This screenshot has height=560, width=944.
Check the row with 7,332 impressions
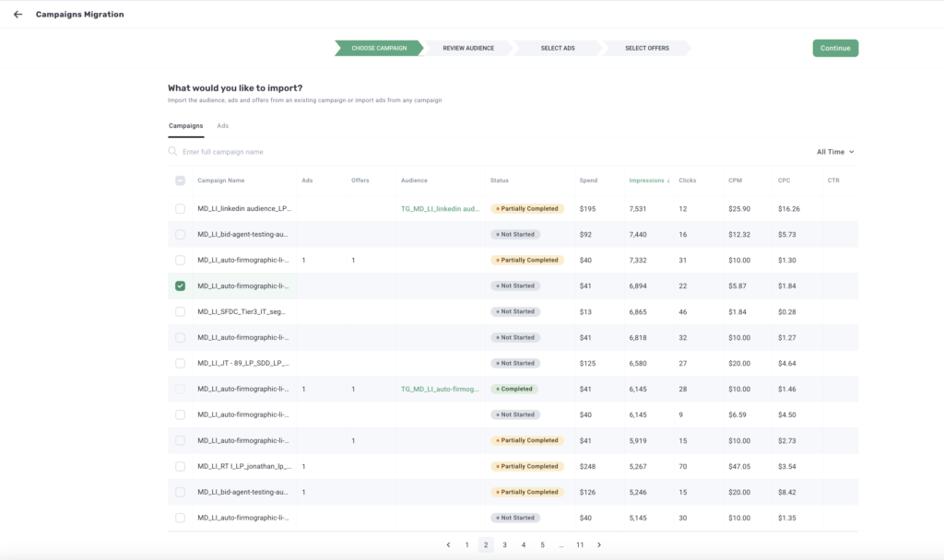(180, 261)
